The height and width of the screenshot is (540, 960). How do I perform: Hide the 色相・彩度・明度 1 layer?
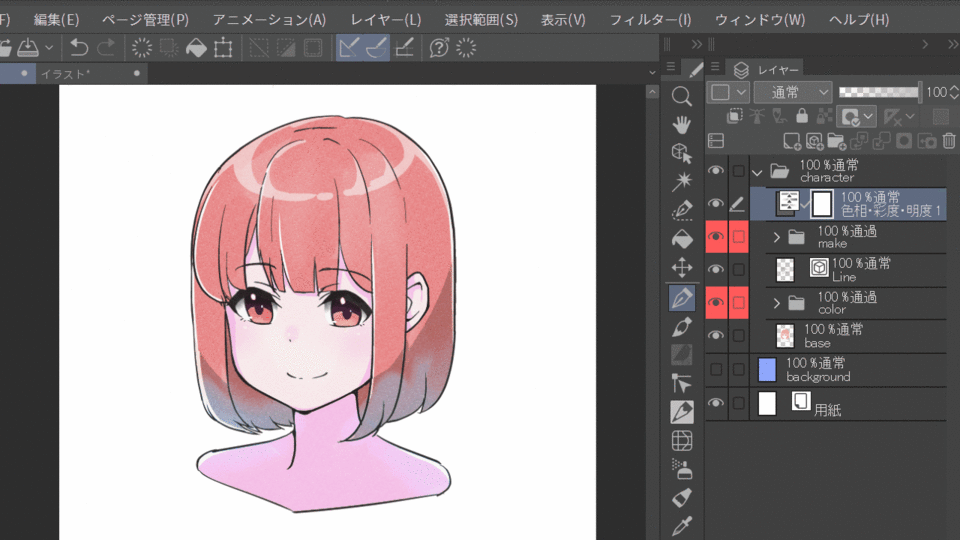click(x=716, y=203)
